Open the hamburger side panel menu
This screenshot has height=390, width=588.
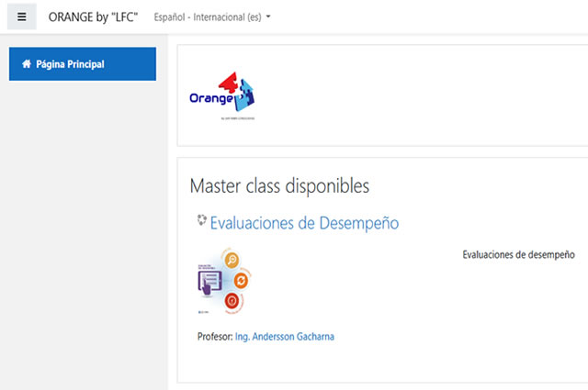[22, 17]
